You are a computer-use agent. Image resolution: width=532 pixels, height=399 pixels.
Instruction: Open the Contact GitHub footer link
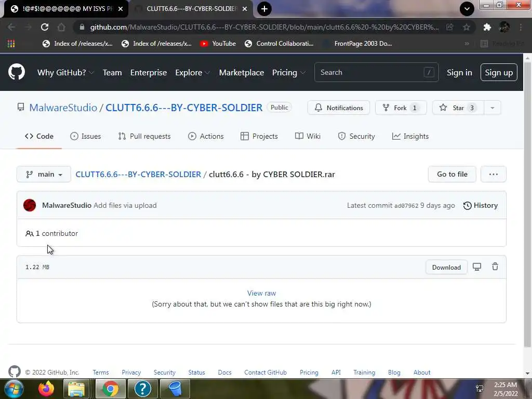pos(265,372)
